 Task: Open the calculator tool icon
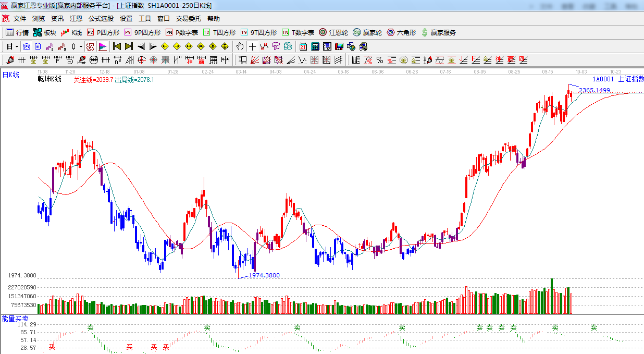pyautogui.click(x=315, y=46)
